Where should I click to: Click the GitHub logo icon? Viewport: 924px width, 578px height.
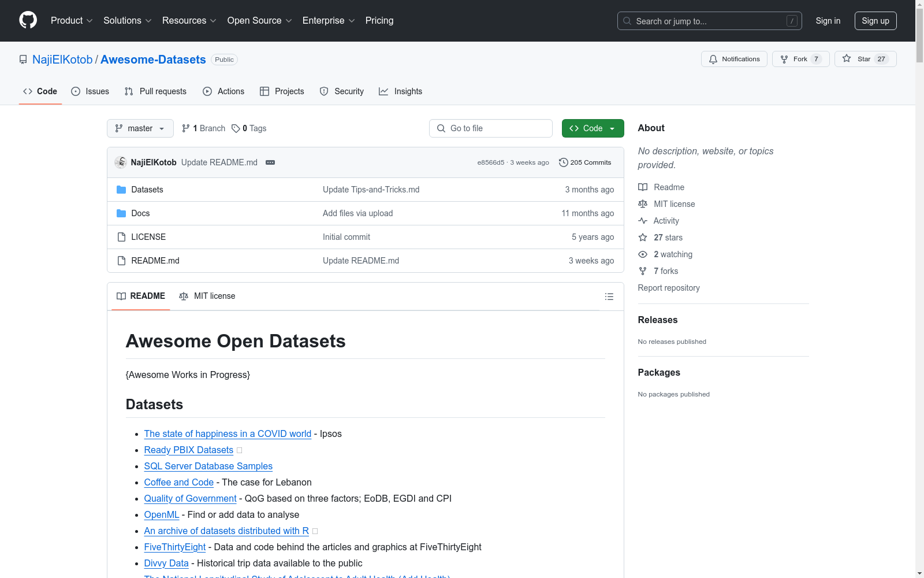coord(28,20)
